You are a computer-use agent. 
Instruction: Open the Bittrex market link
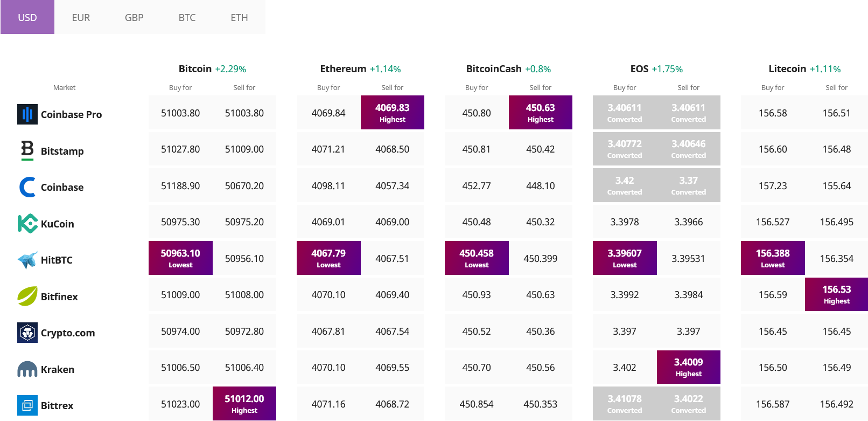[x=57, y=405]
